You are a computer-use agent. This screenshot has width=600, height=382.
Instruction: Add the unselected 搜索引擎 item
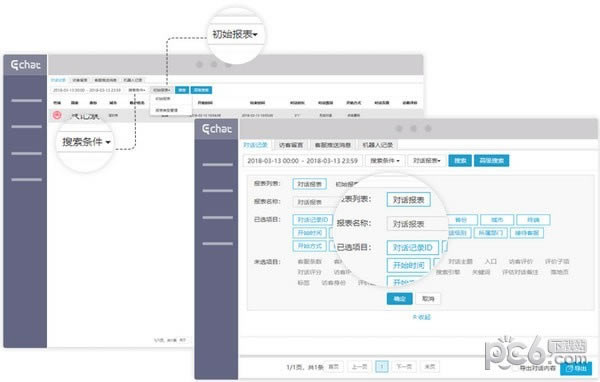coord(448,272)
